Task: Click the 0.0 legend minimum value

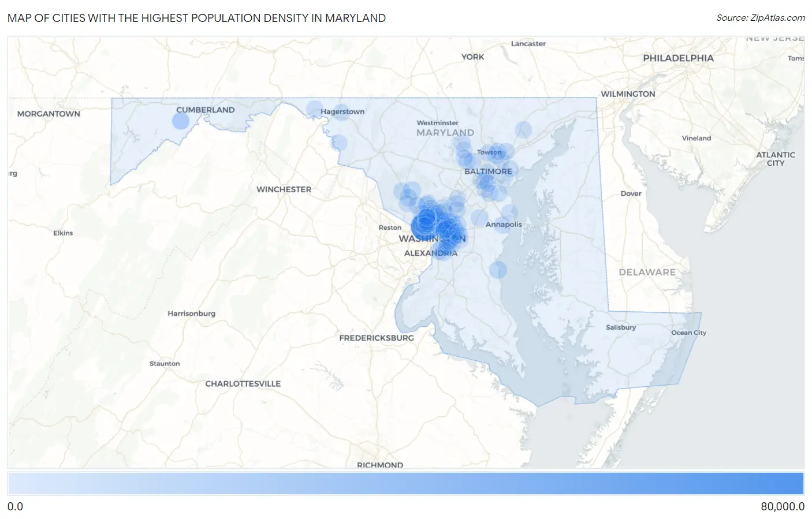Action: (x=16, y=506)
